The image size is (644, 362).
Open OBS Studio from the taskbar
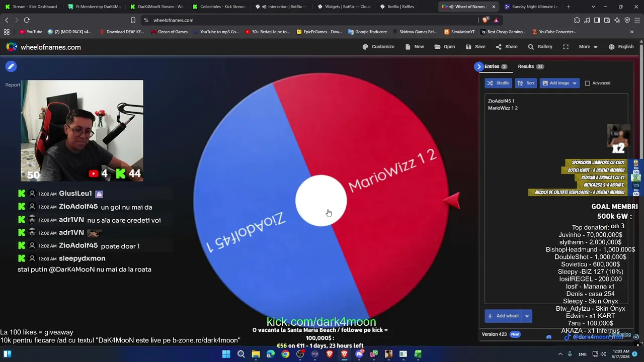[300, 354]
